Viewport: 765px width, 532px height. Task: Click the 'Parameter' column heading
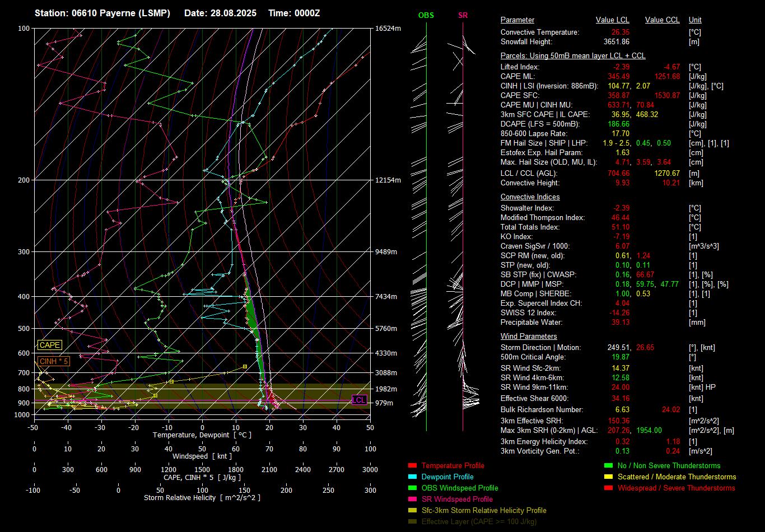517,20
